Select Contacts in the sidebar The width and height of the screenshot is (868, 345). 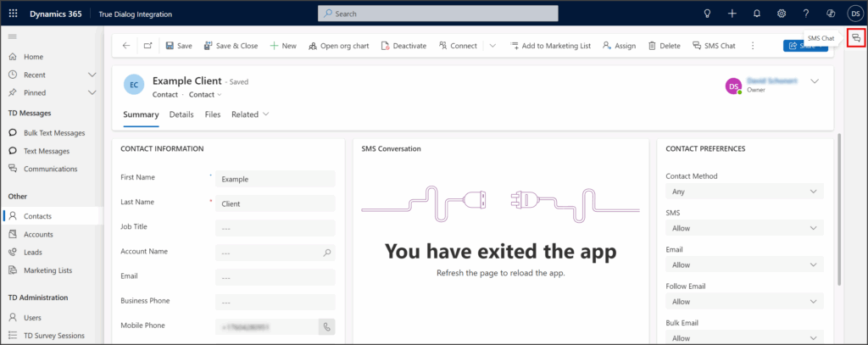pos(52,216)
